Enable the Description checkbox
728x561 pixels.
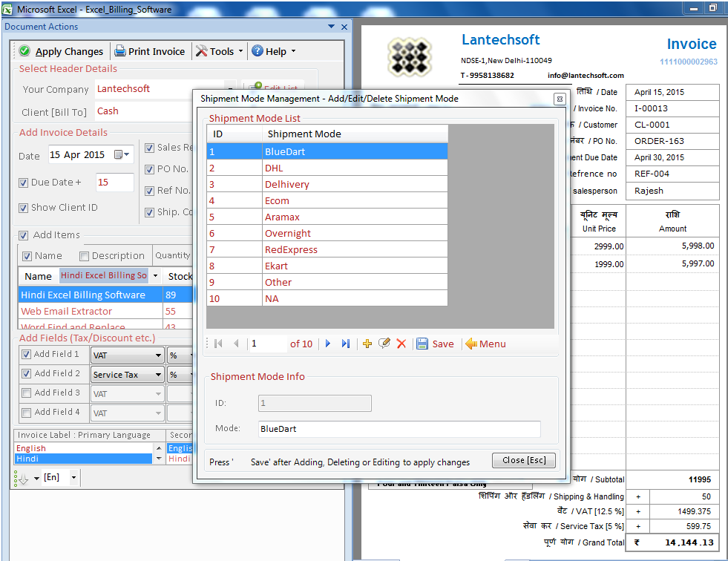(84, 256)
